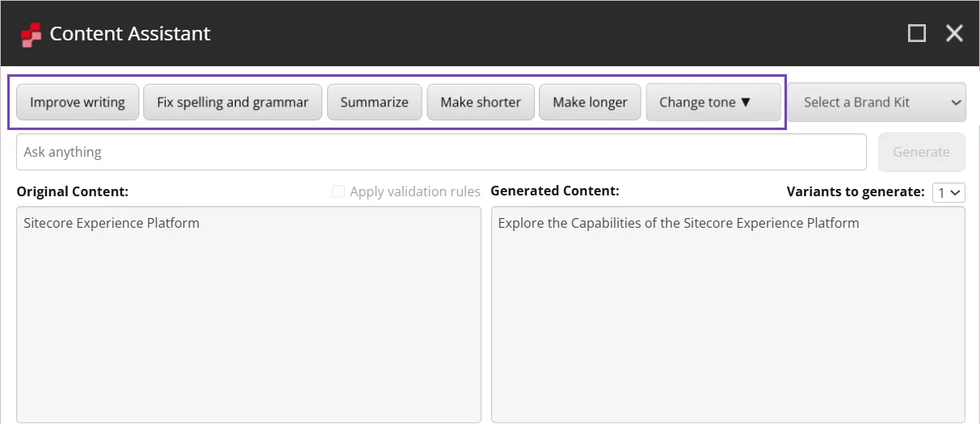Click the Make longer button
The width and height of the screenshot is (980, 424).
590,103
